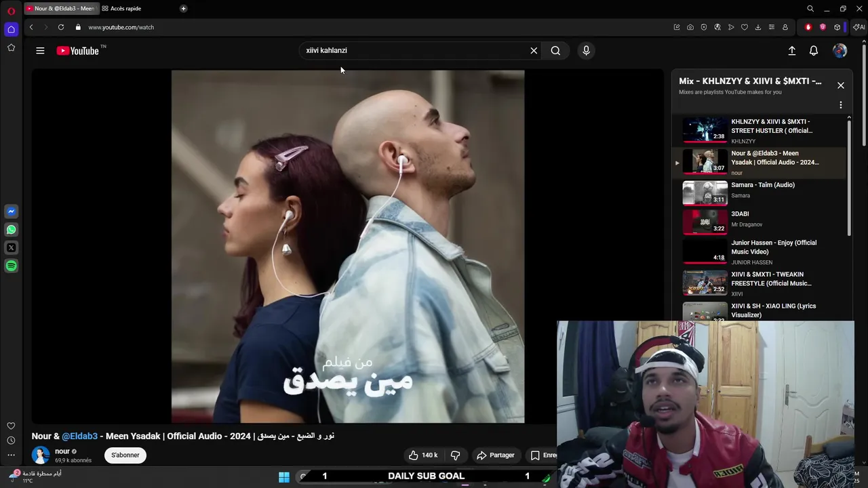
Task: Open Opera extensions cube icon
Action: [837, 27]
